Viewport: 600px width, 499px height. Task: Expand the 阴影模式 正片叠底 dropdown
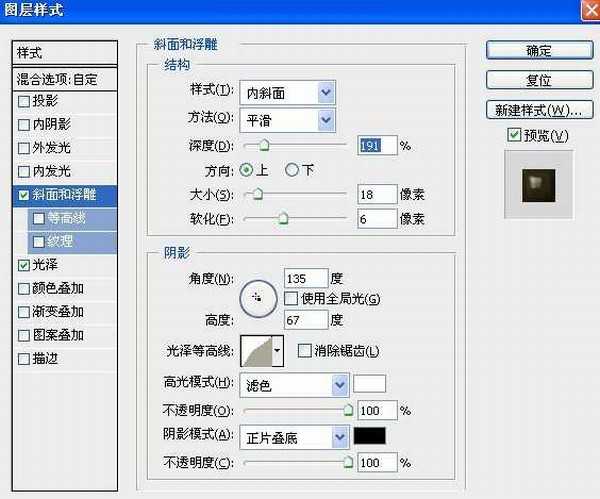tap(339, 436)
